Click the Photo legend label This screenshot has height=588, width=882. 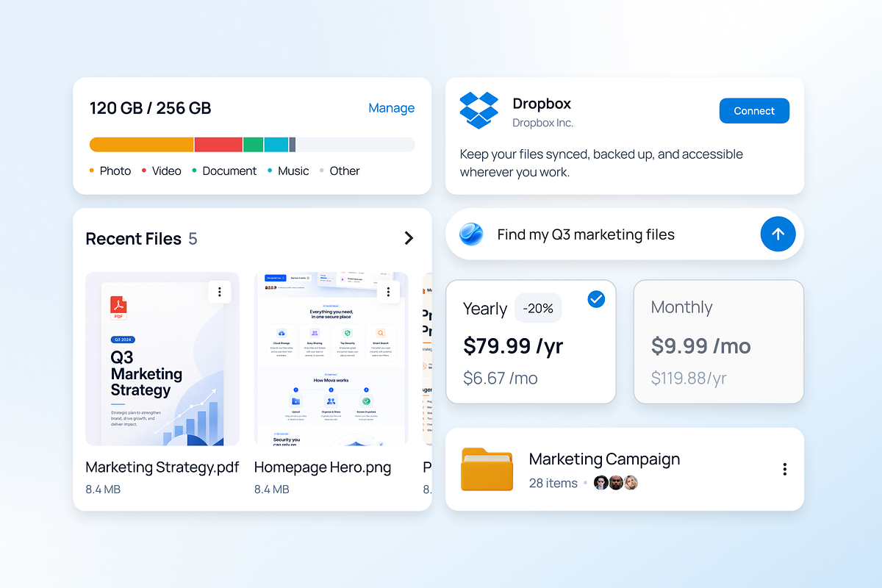click(115, 171)
